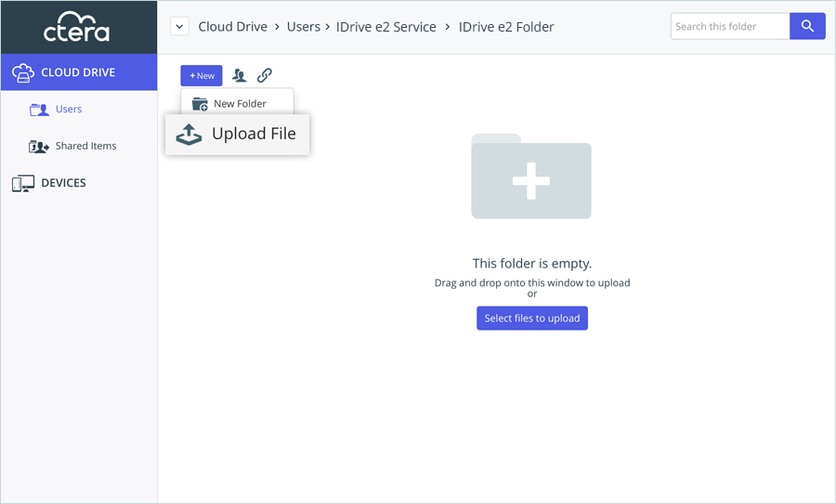Click the chain link icon
This screenshot has height=504, width=836.
pos(265,75)
